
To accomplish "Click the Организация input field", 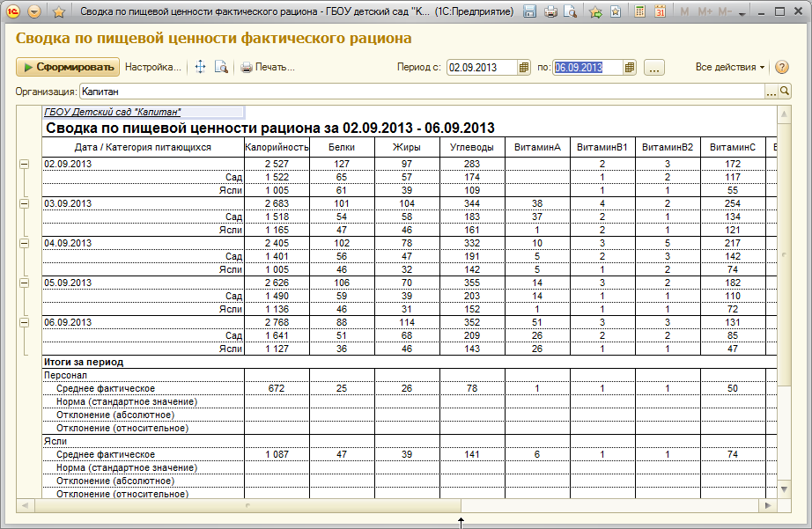I will (422, 92).
